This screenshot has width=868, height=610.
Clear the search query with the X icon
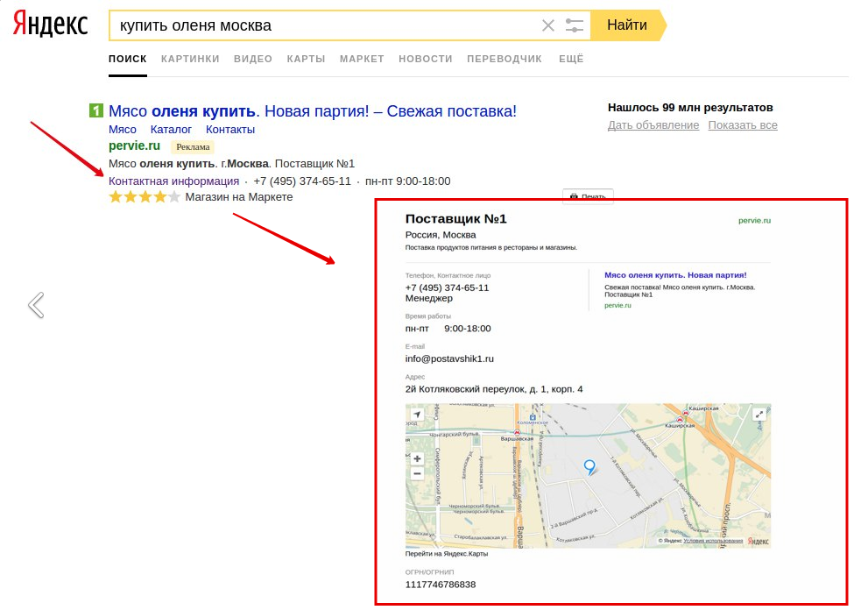[x=548, y=25]
